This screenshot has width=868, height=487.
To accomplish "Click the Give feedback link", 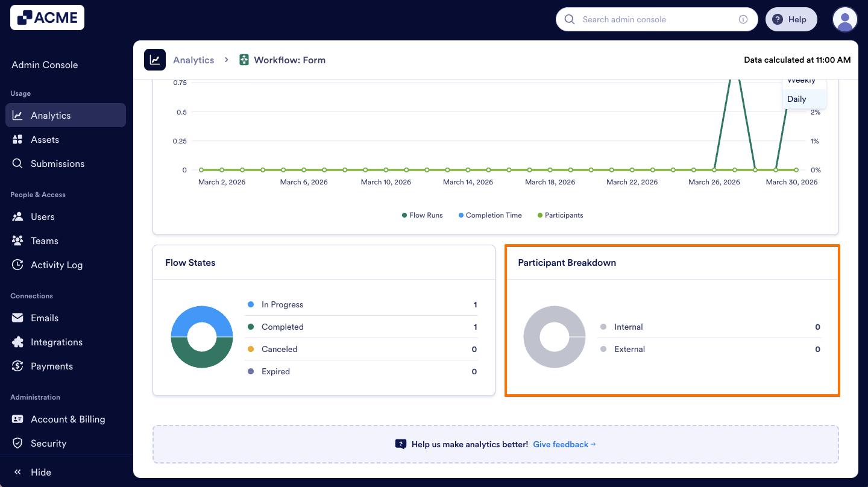I will (564, 444).
